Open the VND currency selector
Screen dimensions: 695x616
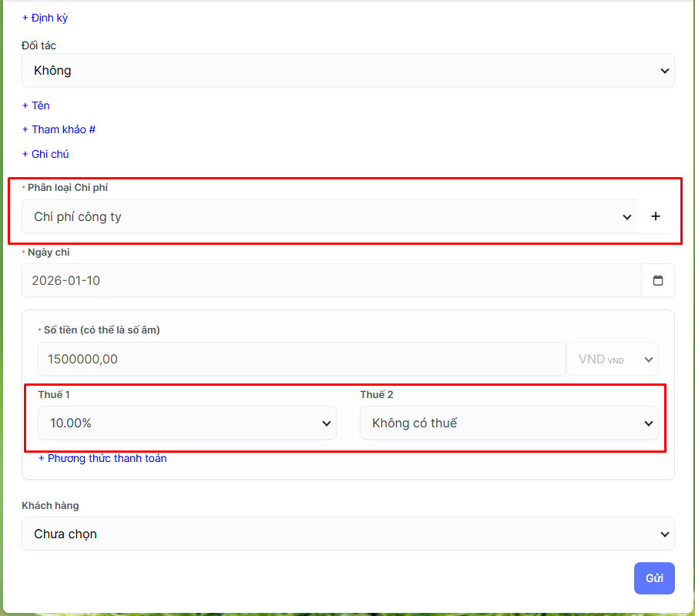[613, 359]
